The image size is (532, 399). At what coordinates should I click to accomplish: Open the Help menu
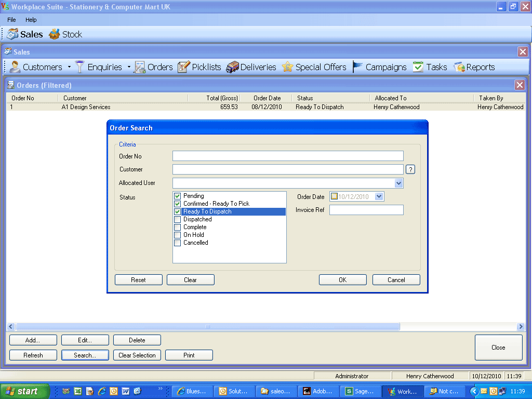31,20
